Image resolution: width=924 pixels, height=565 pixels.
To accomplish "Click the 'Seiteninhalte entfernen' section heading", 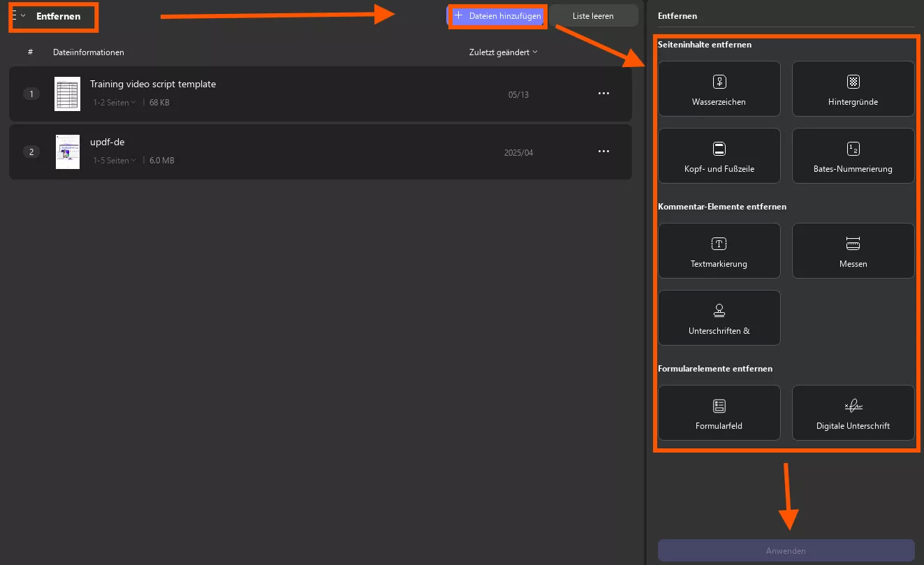I will [705, 45].
